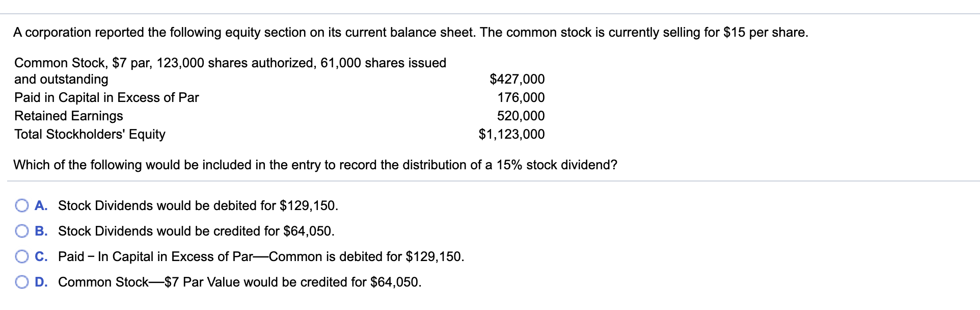Viewport: 980px width, 310px height.
Task: Click the $1,123,000 total value
Action: (511, 134)
